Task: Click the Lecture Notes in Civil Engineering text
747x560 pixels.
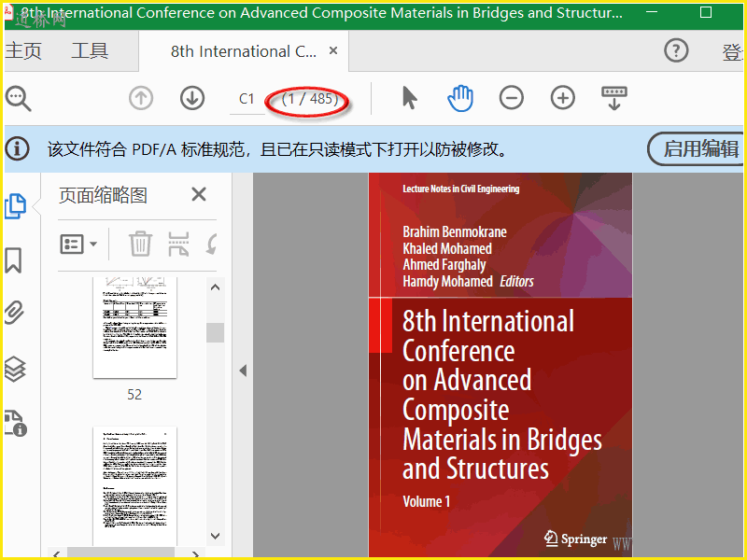Action: (460, 189)
